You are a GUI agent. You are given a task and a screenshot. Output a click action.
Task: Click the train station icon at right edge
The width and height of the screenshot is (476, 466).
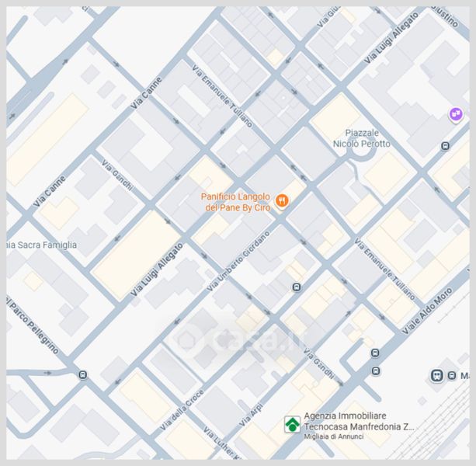pos(437,376)
